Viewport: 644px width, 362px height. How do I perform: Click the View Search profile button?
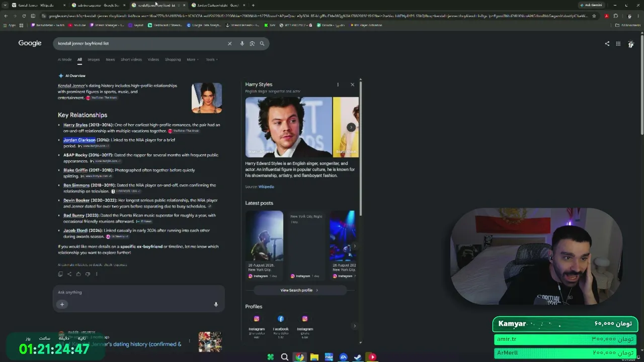tap(300, 290)
